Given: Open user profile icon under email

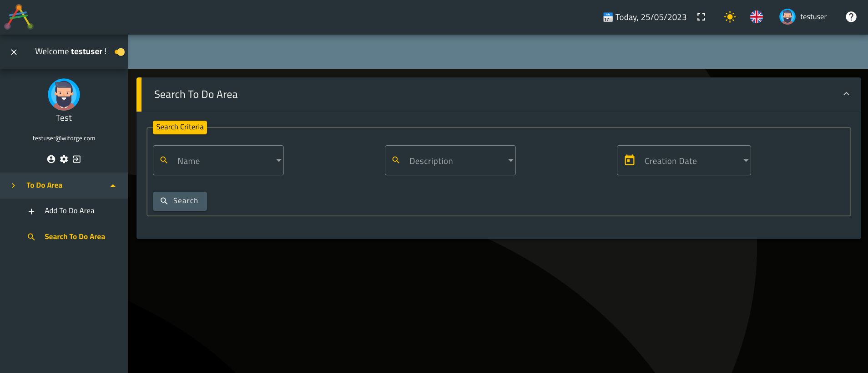Looking at the screenshot, I should pyautogui.click(x=51, y=159).
